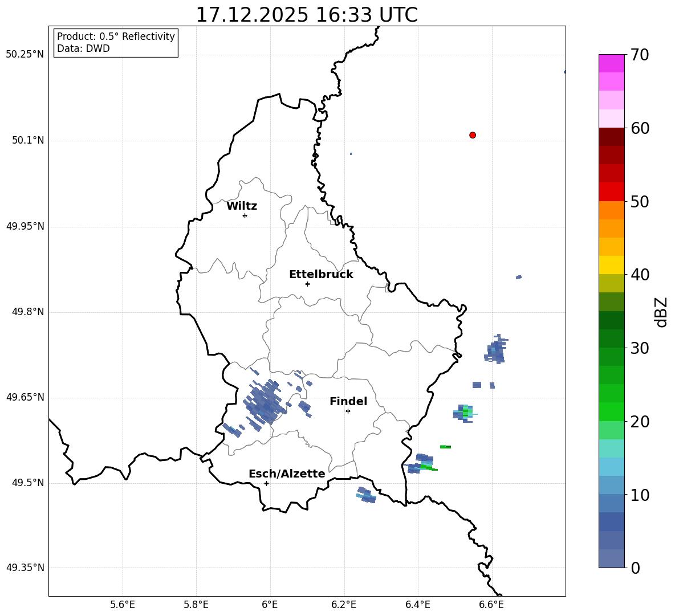This screenshot has width=675, height=616.
Task: Click the red radar site marker dot
Action: [x=472, y=135]
